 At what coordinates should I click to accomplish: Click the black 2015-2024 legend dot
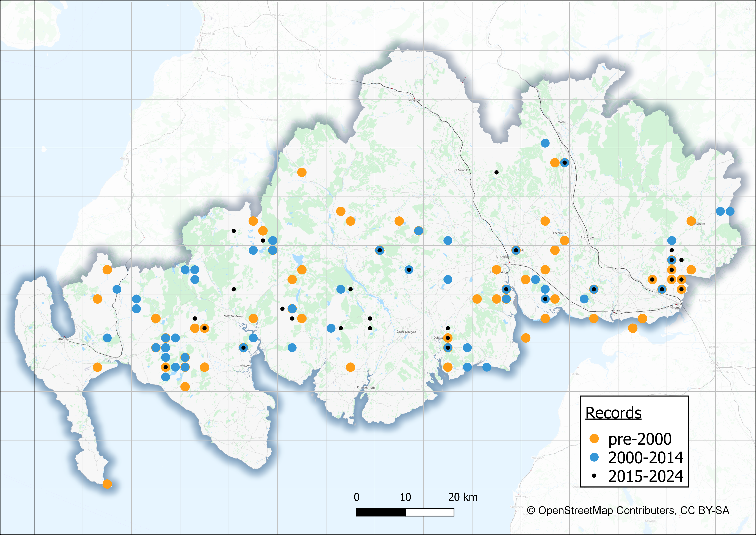click(x=594, y=476)
